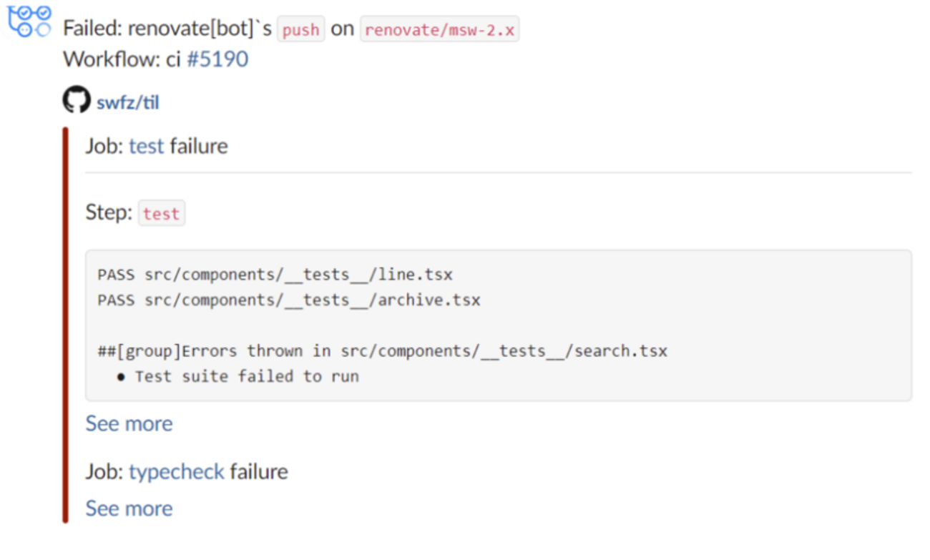This screenshot has height=560, width=930.
Task: Click the test step code tag
Action: pyautogui.click(x=161, y=214)
